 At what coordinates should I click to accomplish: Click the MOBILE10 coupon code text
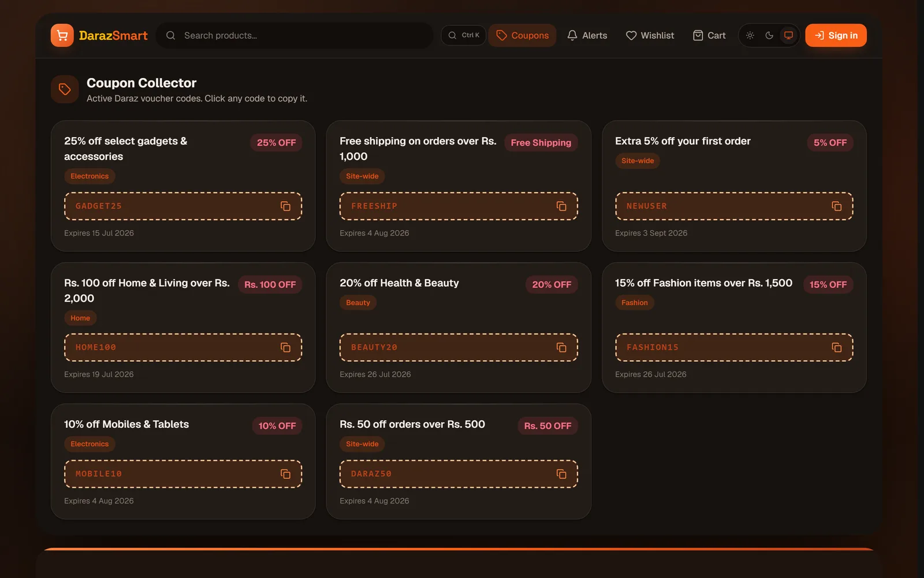(x=99, y=474)
